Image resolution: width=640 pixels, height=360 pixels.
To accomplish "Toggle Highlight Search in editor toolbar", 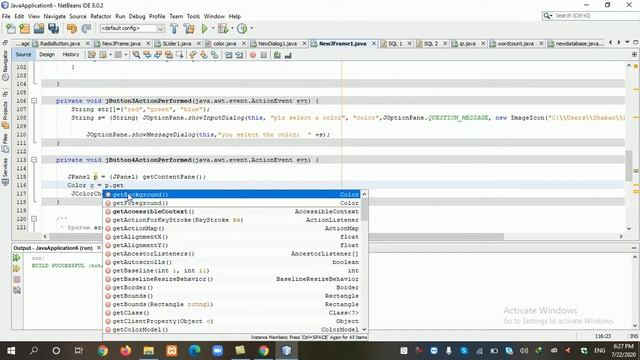I will pyautogui.click(x=169, y=55).
